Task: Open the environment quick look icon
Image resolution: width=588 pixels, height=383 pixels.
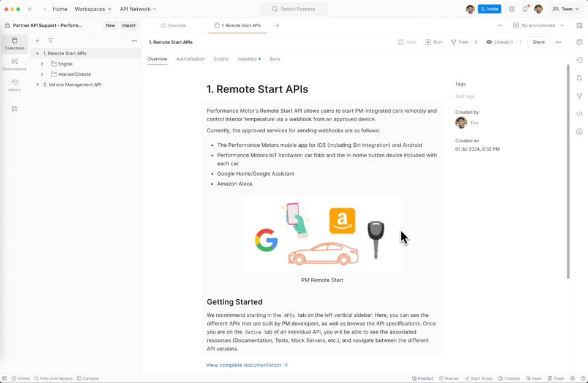Action: click(x=579, y=26)
